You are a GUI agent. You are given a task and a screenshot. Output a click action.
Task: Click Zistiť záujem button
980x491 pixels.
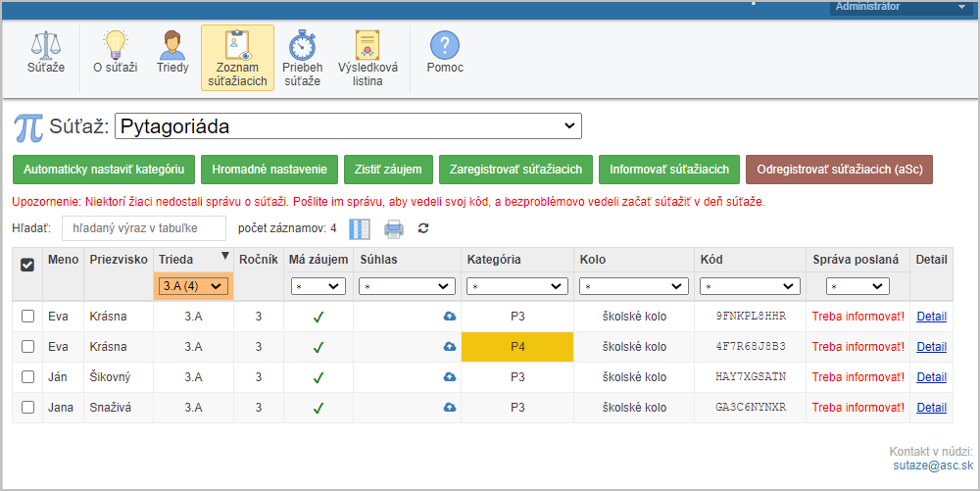pyautogui.click(x=388, y=170)
